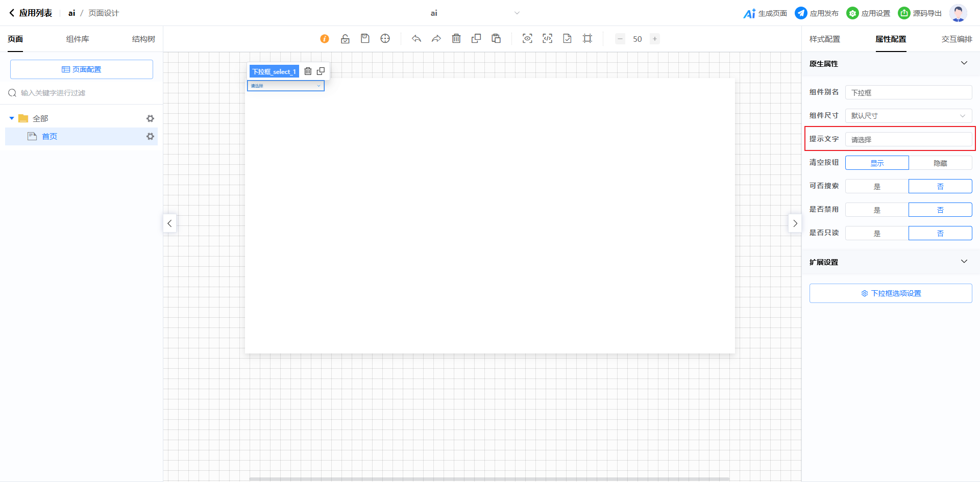Open settings gear for 首页 page
Image resolution: width=980 pixels, height=482 pixels.
click(x=150, y=137)
